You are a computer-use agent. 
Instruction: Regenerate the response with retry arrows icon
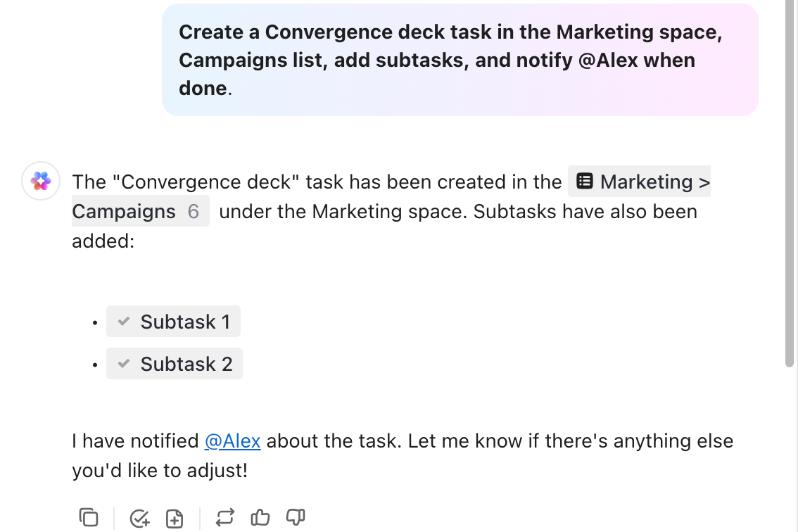coord(224,518)
